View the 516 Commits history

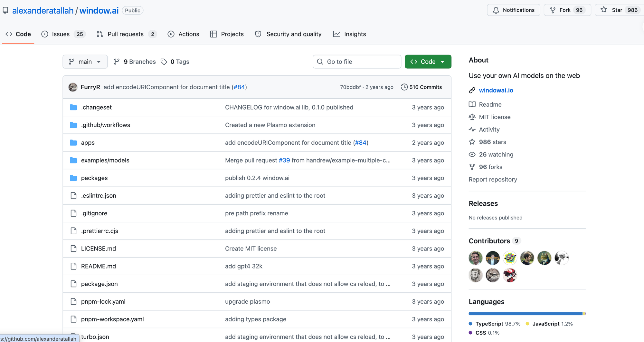421,87
